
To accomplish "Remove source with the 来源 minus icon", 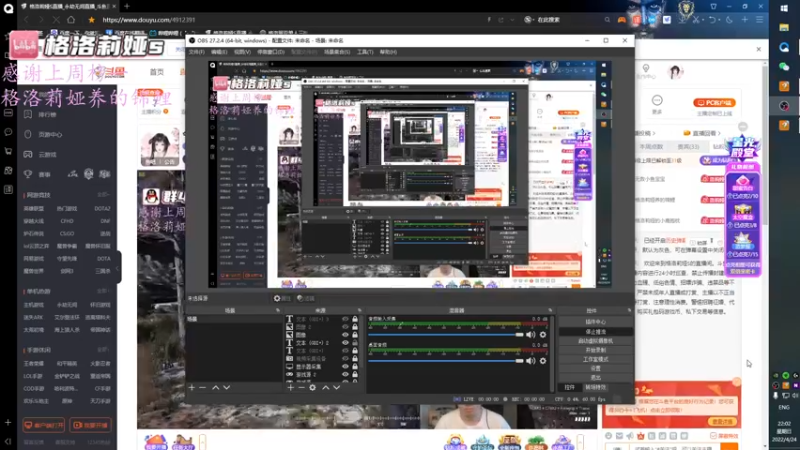I will click(x=301, y=388).
